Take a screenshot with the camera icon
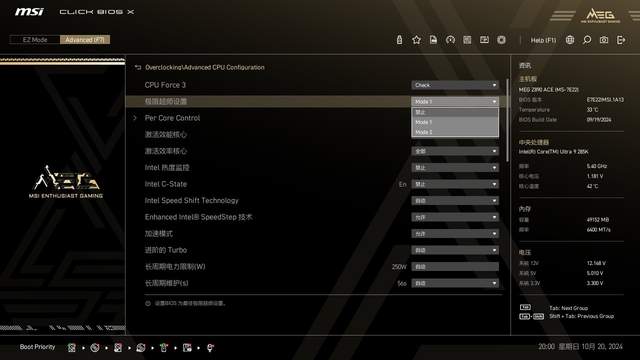 [x=604, y=40]
